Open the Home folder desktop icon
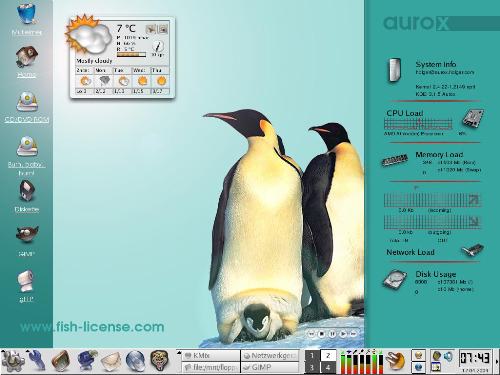The height and width of the screenshot is (375, 500). coord(27,57)
